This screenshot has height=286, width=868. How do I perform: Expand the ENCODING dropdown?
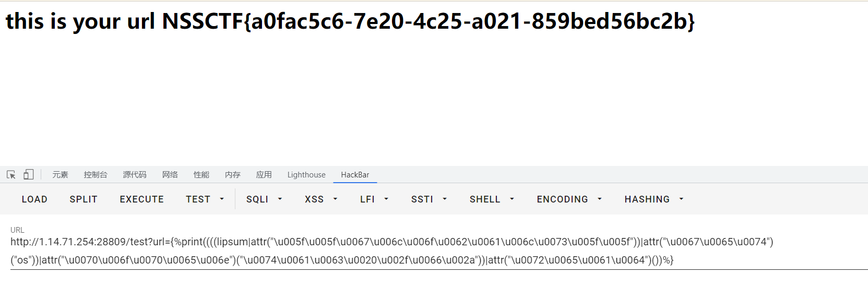(569, 199)
